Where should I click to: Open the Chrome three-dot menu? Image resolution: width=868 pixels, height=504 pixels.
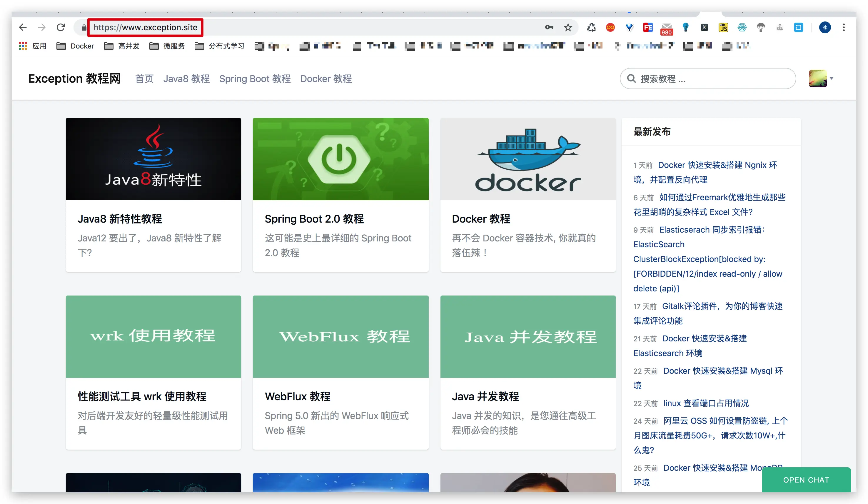[x=844, y=27]
